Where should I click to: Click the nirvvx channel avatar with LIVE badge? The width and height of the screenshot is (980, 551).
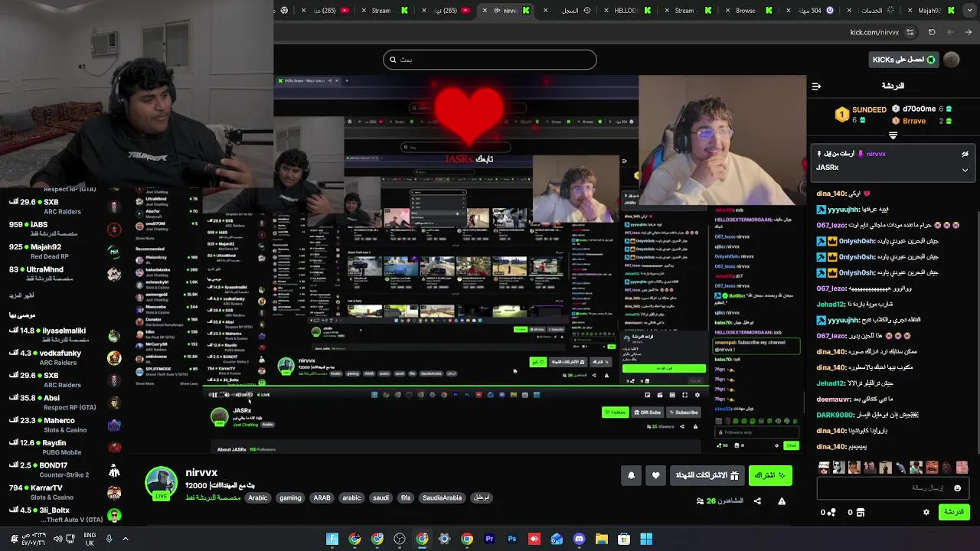[x=162, y=484]
